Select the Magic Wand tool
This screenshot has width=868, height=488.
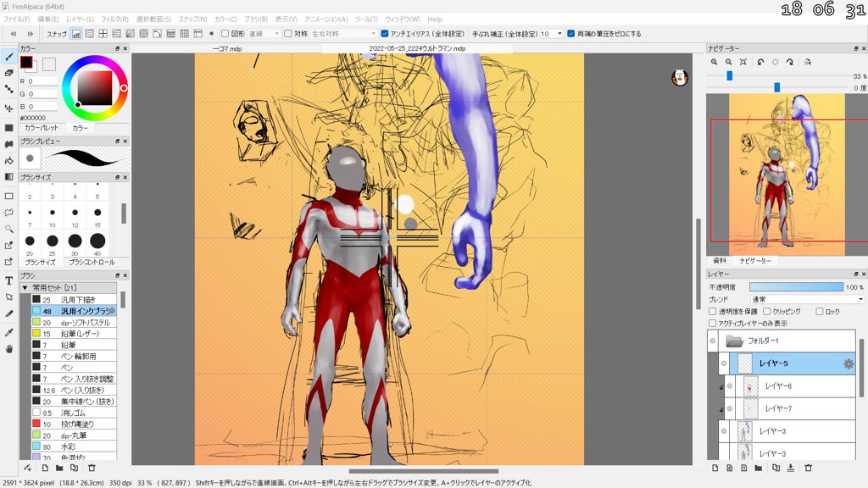[8, 229]
